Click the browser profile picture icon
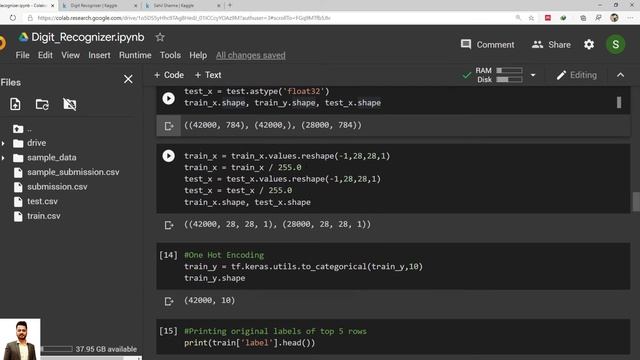 click(x=614, y=18)
